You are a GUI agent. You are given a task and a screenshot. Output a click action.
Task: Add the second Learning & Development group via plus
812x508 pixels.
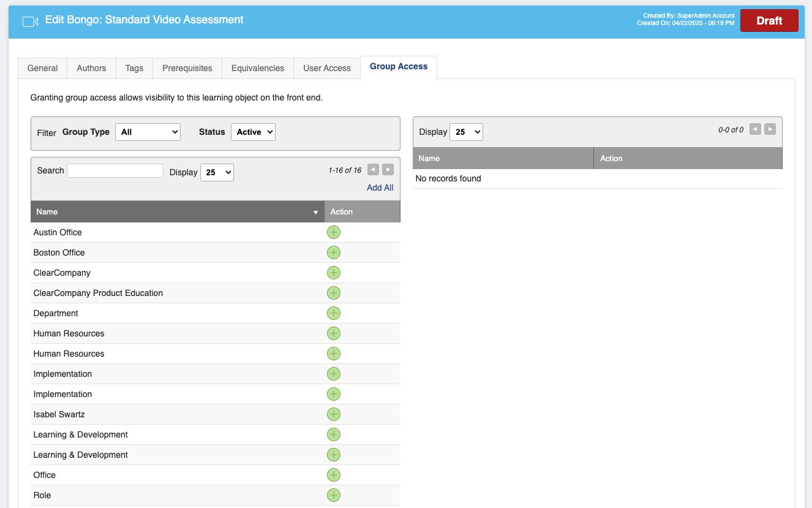pos(334,455)
